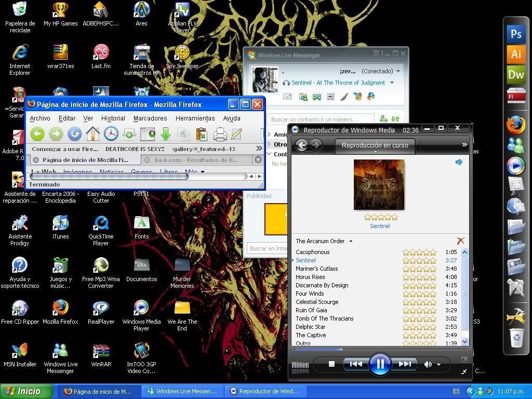The width and height of the screenshot is (532, 399).
Task: Click the Media Player seek progress bar
Action: 379,349
